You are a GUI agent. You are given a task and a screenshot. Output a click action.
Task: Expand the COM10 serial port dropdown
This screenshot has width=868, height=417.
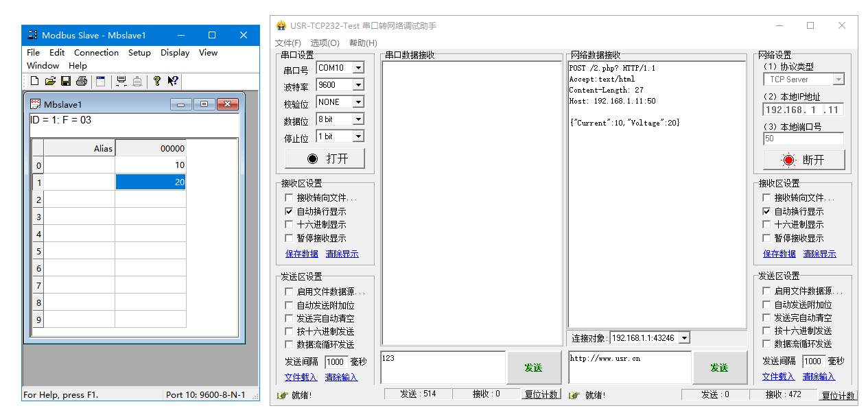(x=357, y=68)
